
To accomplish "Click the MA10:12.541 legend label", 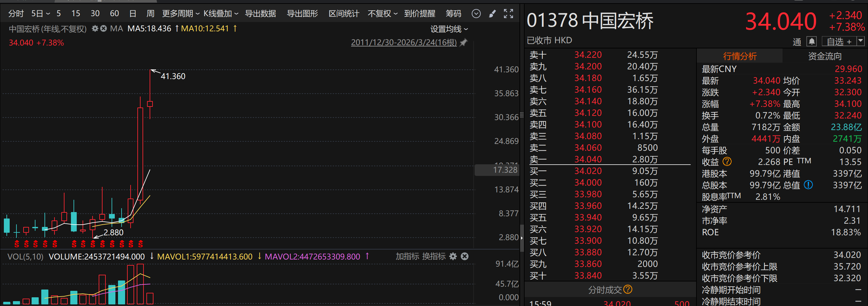I will coord(205,29).
